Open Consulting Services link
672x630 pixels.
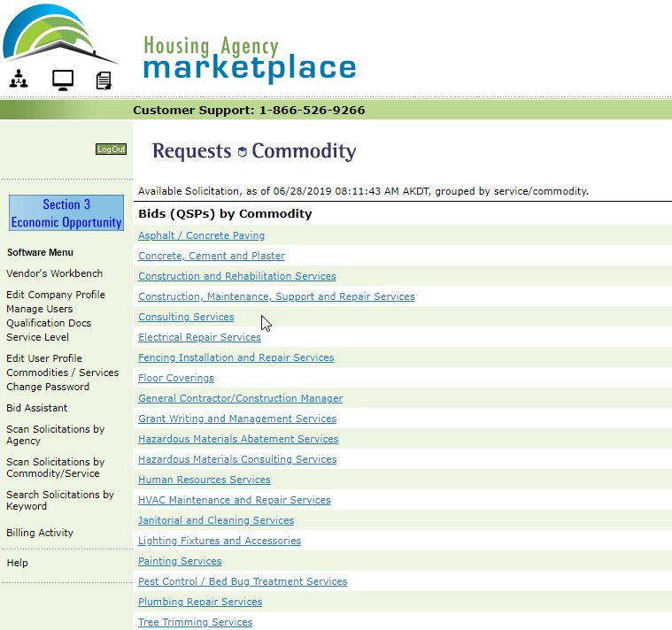tap(186, 317)
